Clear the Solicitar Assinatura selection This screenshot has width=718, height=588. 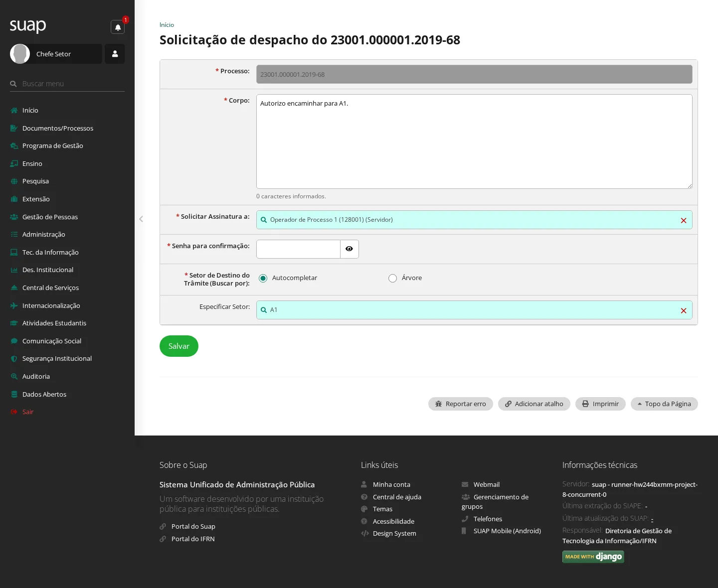click(x=684, y=220)
